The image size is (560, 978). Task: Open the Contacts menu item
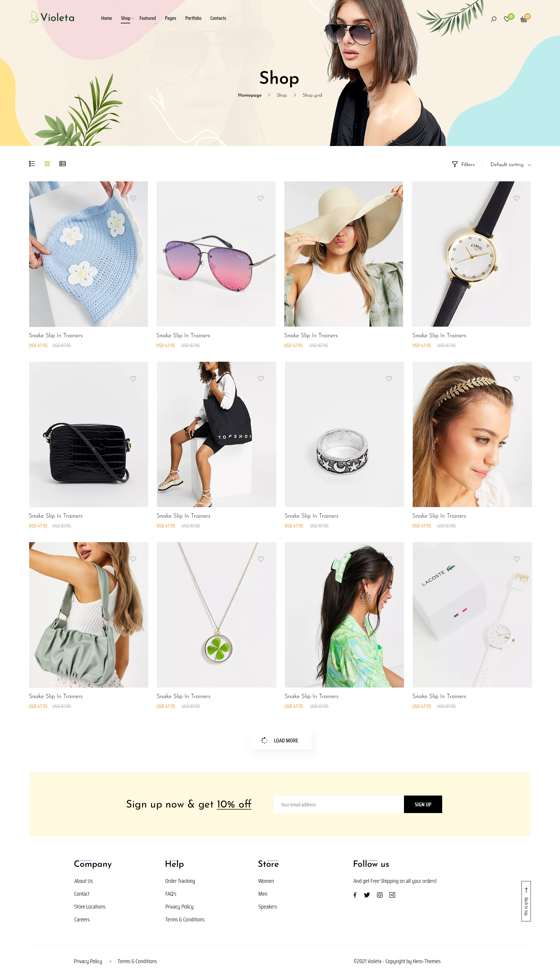218,18
